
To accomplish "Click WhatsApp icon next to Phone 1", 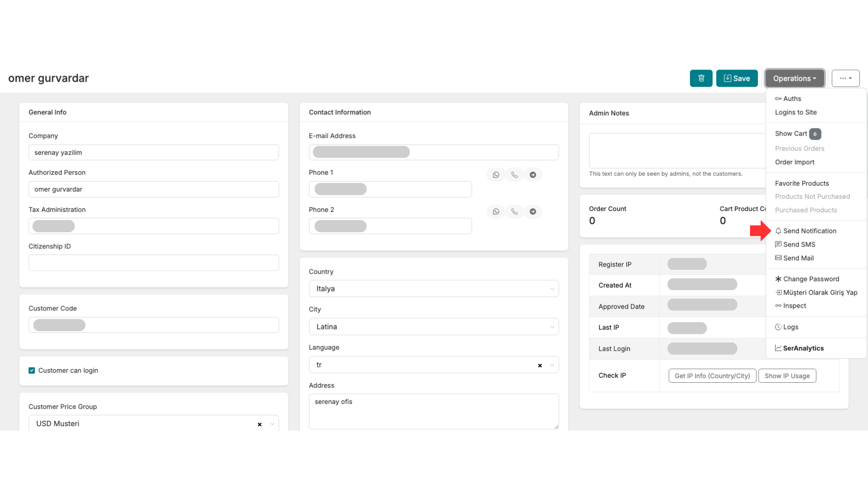I will (x=496, y=175).
